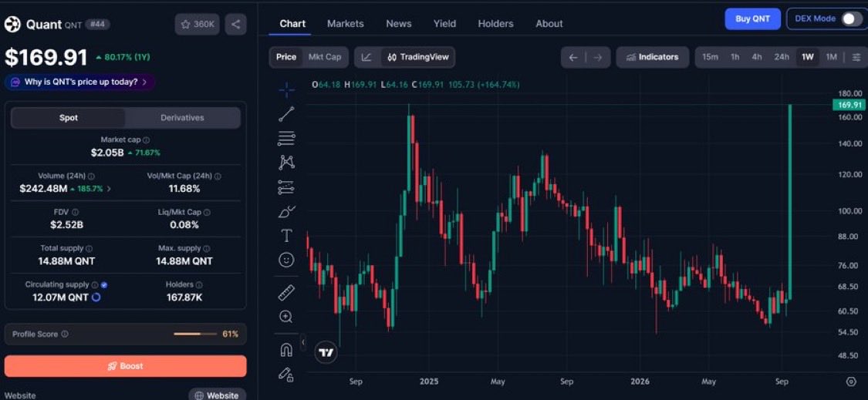Share the Quant page
868x400 pixels.
tap(236, 25)
